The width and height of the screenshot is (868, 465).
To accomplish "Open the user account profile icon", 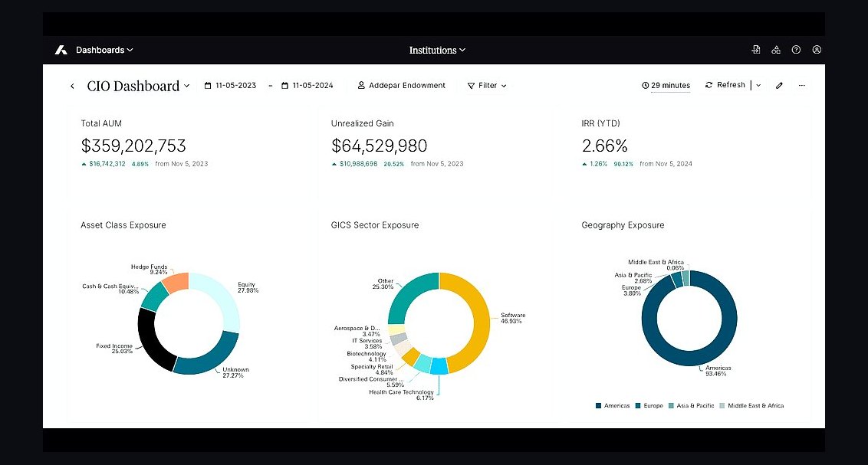I will [x=817, y=50].
